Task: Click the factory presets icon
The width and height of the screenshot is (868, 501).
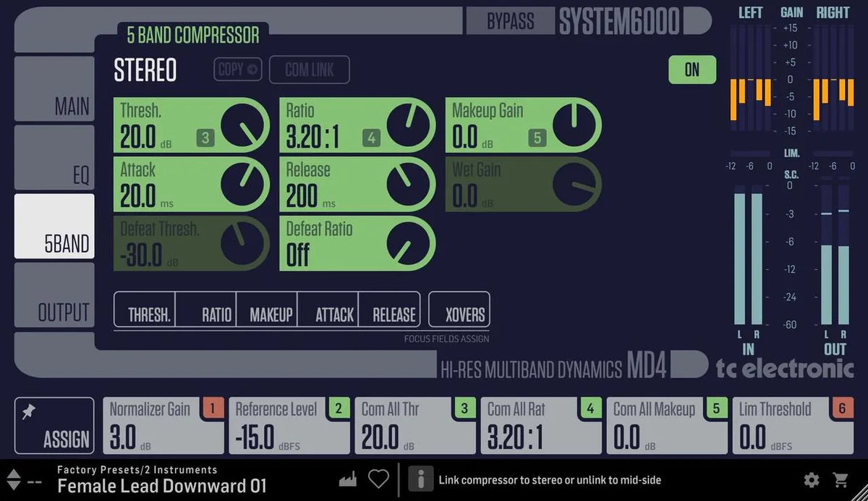Action: (347, 479)
